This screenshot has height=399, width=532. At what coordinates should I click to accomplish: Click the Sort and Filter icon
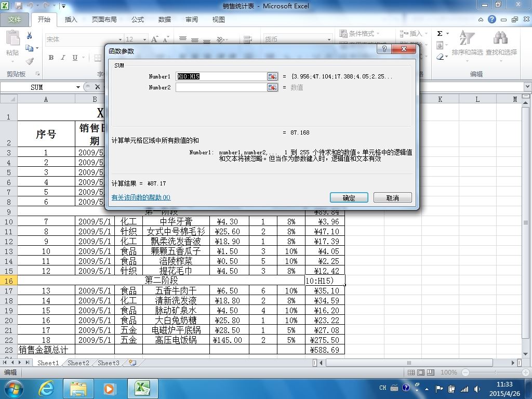pyautogui.click(x=467, y=38)
